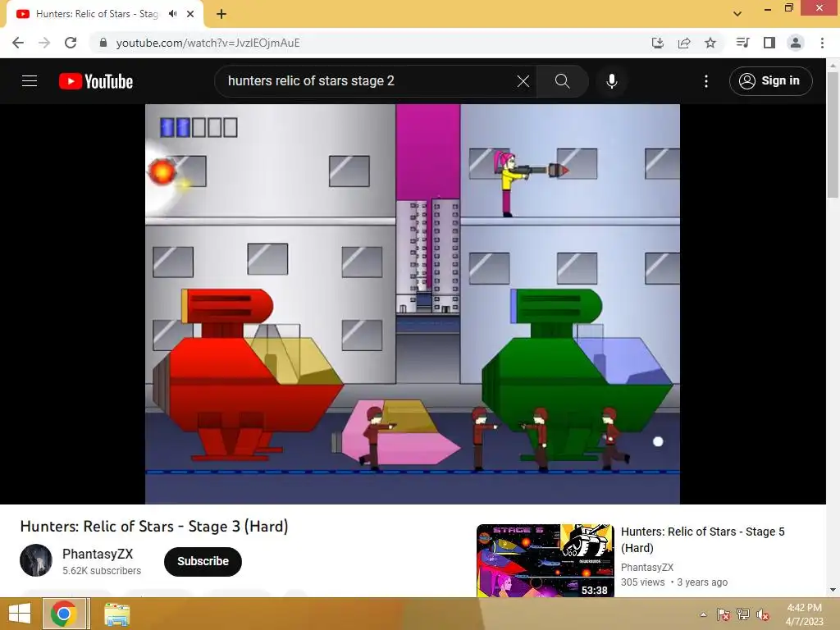Start voice search with microphone

611,81
